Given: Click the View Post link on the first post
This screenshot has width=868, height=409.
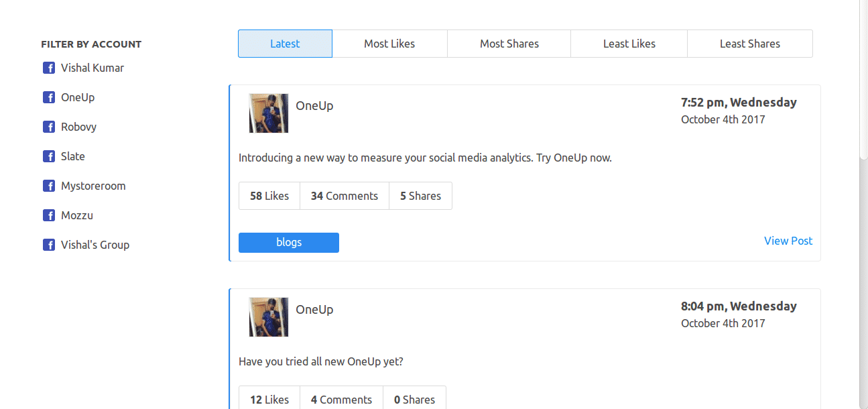Looking at the screenshot, I should tap(788, 241).
